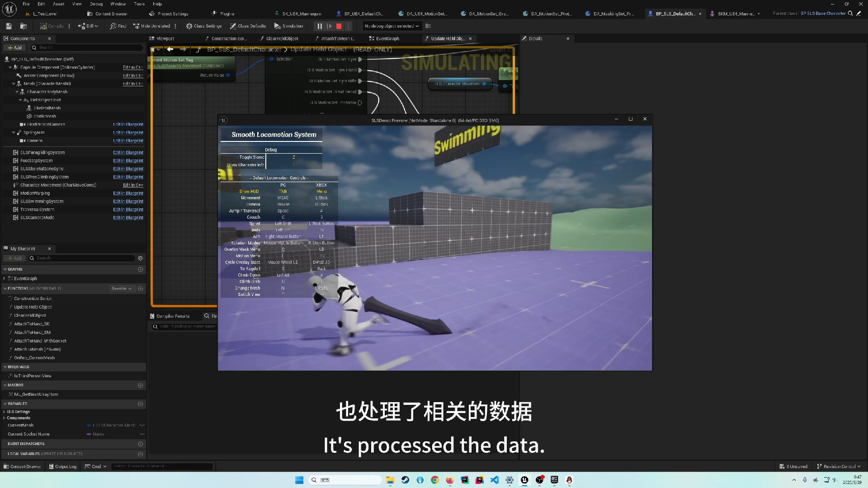This screenshot has width=868, height=488.
Task: Select the SLSSwimmingSystem component
Action: click(x=42, y=202)
